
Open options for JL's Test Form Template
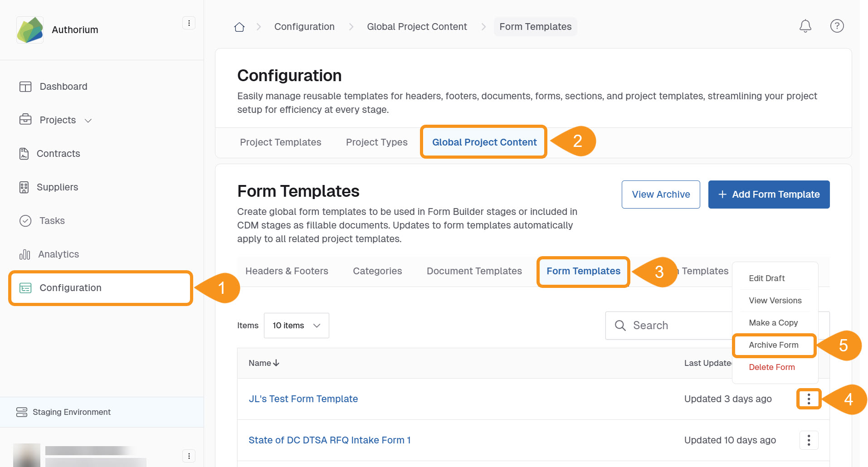point(809,399)
